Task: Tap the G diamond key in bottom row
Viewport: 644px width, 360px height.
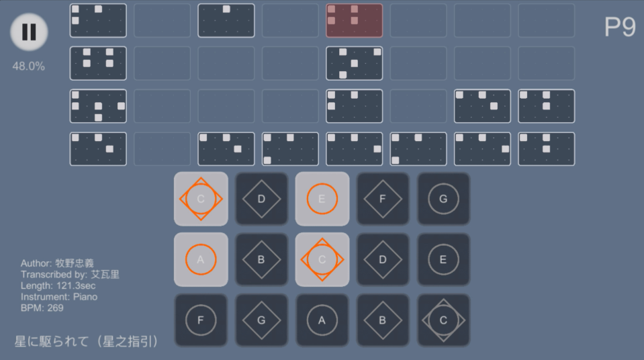Action: 262,320
